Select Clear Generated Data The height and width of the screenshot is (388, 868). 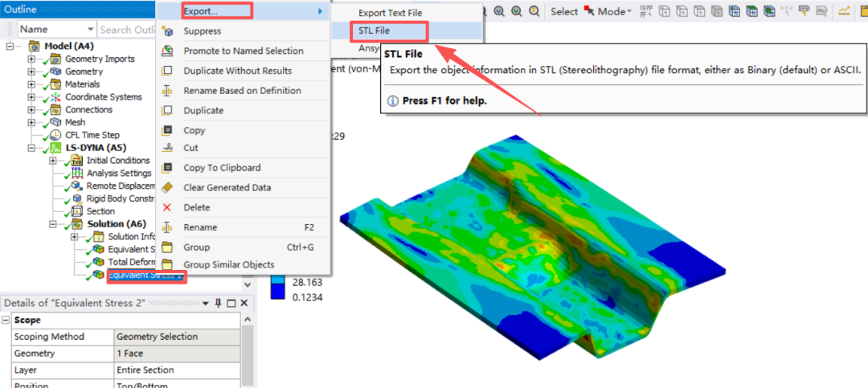[244, 188]
